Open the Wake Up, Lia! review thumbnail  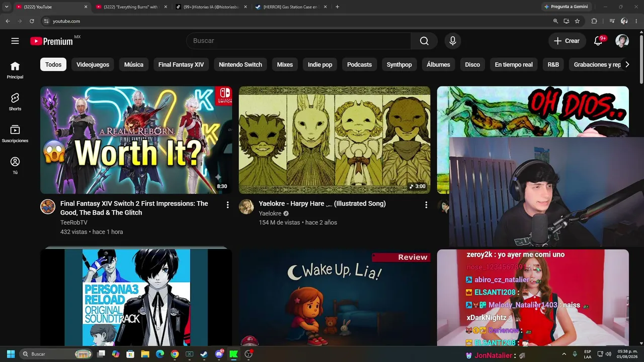coord(335,298)
